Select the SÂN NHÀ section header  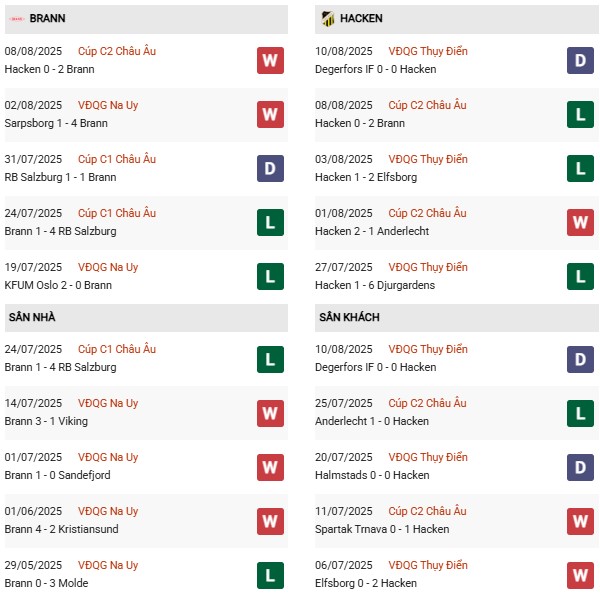33,317
